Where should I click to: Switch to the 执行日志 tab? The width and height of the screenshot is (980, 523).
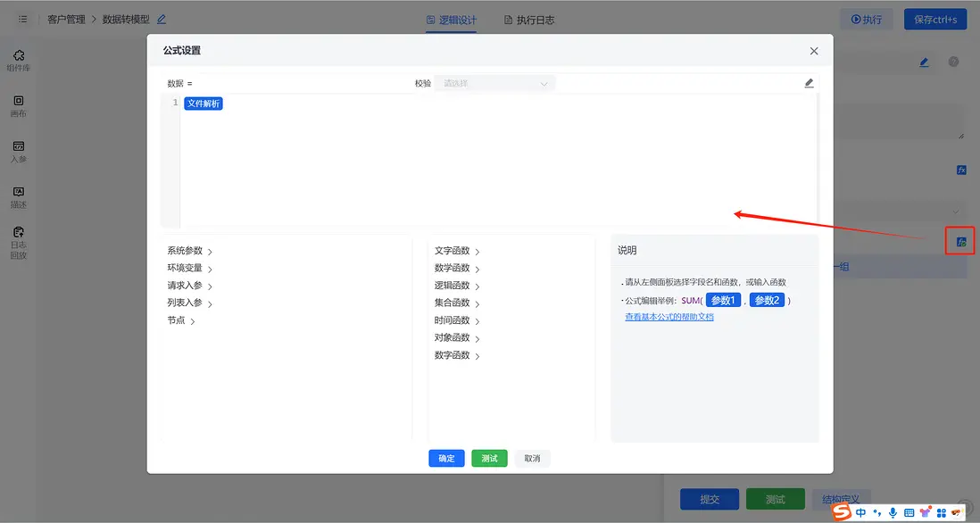pyautogui.click(x=528, y=20)
